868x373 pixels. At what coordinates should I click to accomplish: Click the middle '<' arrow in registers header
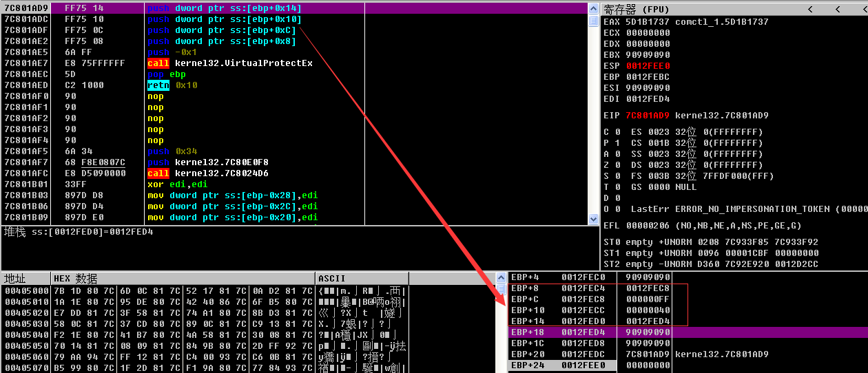pos(836,9)
